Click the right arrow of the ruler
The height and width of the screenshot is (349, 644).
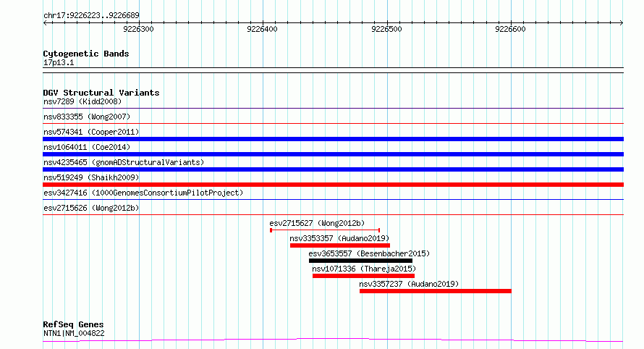tap(622, 23)
